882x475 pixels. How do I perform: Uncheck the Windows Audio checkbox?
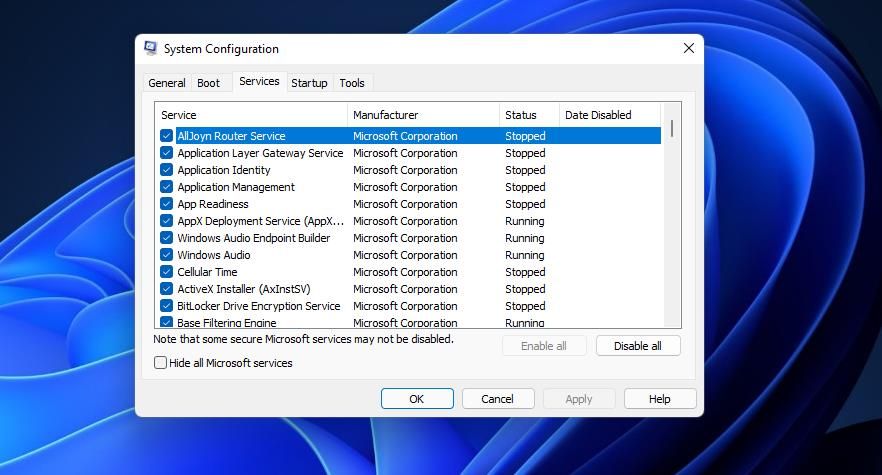tap(166, 254)
